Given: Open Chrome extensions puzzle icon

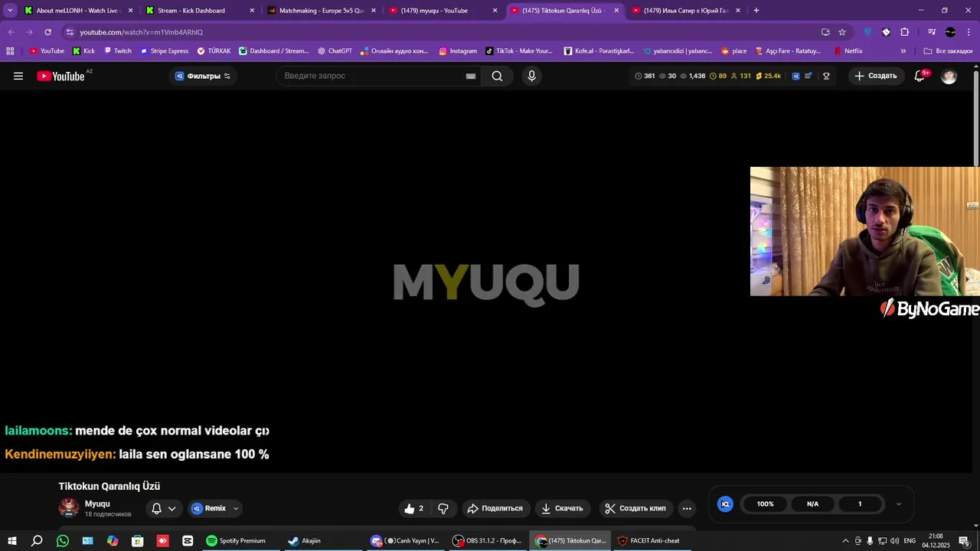Looking at the screenshot, I should (904, 32).
